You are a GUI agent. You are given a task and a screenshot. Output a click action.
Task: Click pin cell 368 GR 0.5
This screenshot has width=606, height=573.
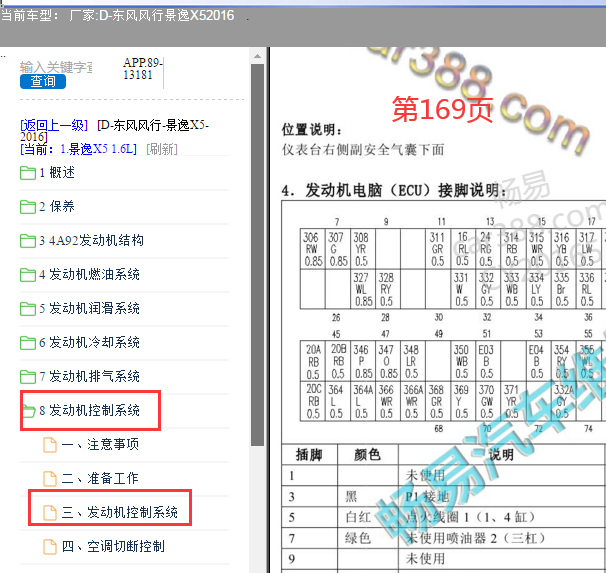(438, 401)
